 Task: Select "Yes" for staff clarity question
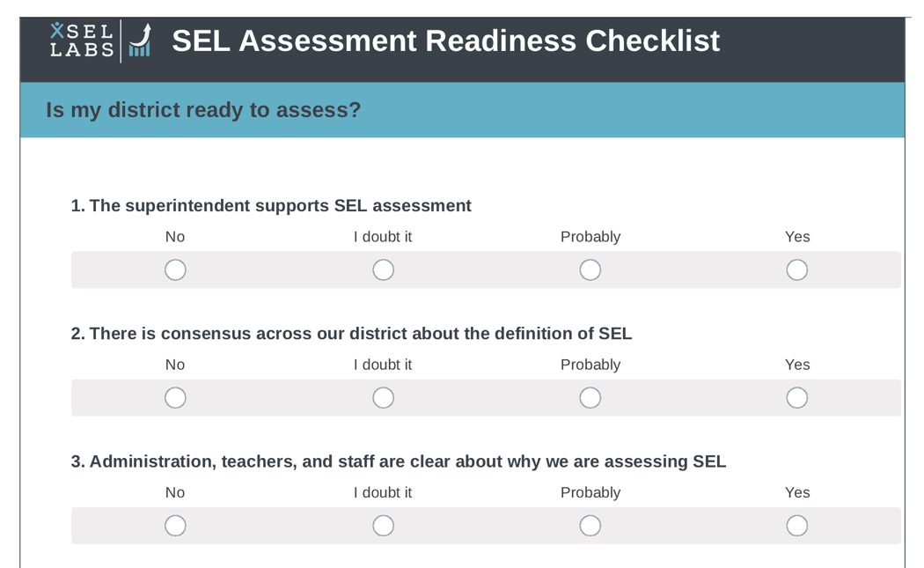(797, 525)
